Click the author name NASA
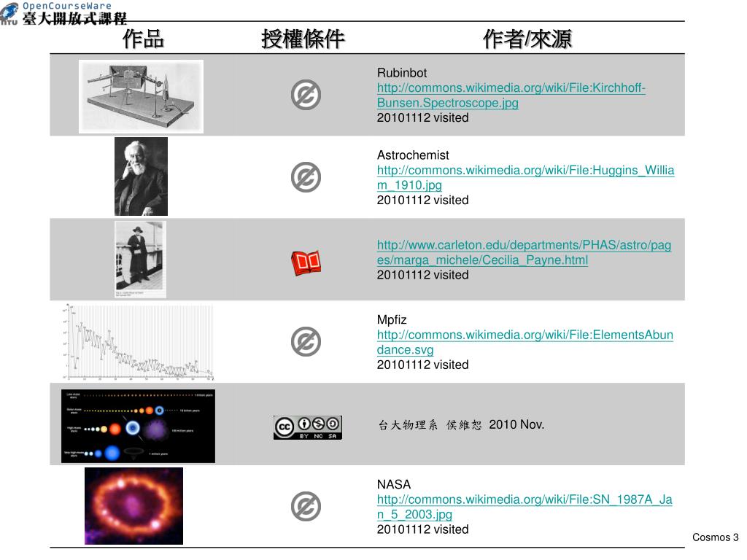747x560 pixels. point(393,484)
